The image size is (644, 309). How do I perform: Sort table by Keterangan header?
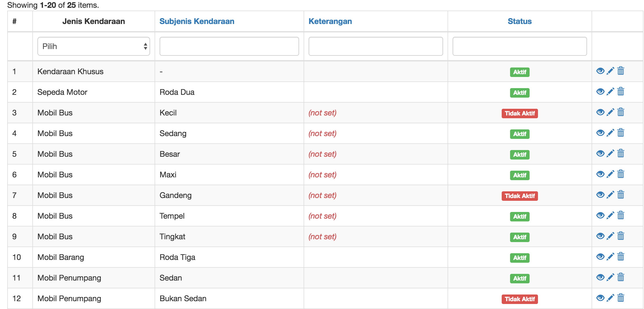point(330,21)
